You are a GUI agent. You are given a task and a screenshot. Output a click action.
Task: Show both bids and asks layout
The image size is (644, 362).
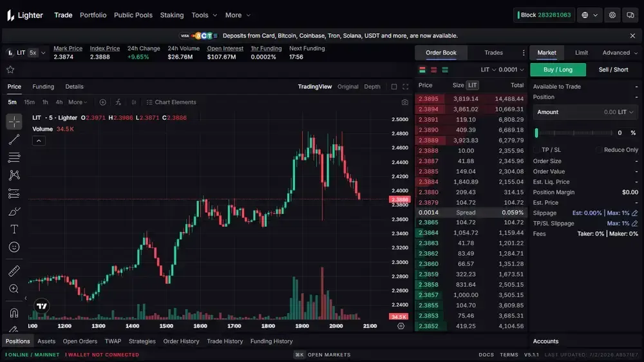coord(422,70)
